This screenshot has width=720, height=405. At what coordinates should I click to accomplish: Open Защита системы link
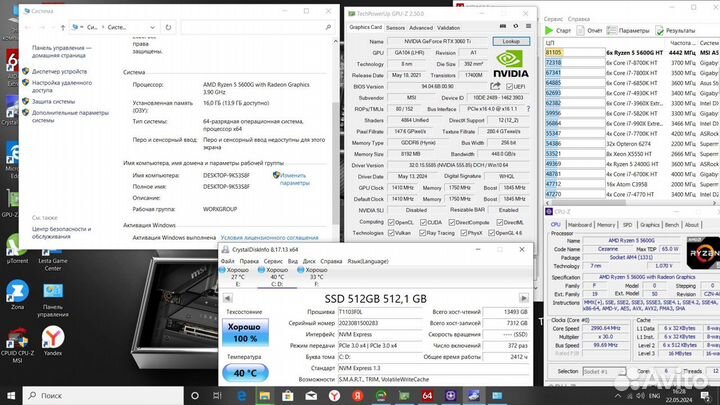[x=53, y=101]
